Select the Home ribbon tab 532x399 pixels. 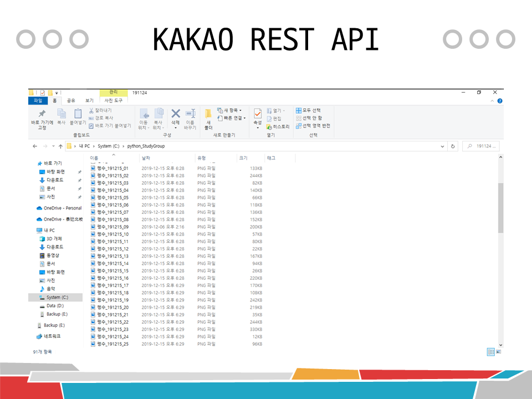(x=55, y=101)
